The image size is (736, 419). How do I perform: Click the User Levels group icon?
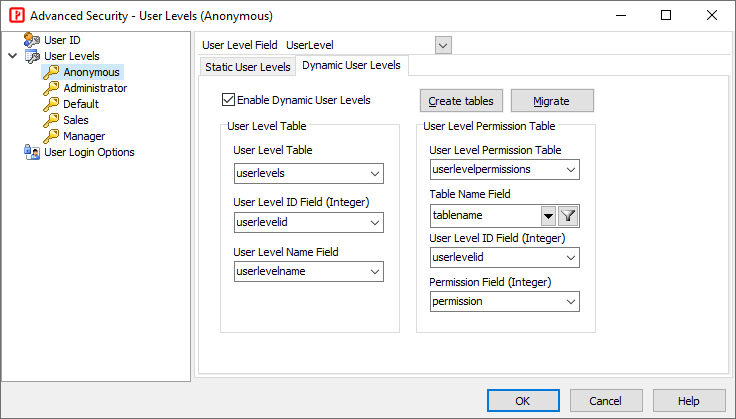coord(31,56)
